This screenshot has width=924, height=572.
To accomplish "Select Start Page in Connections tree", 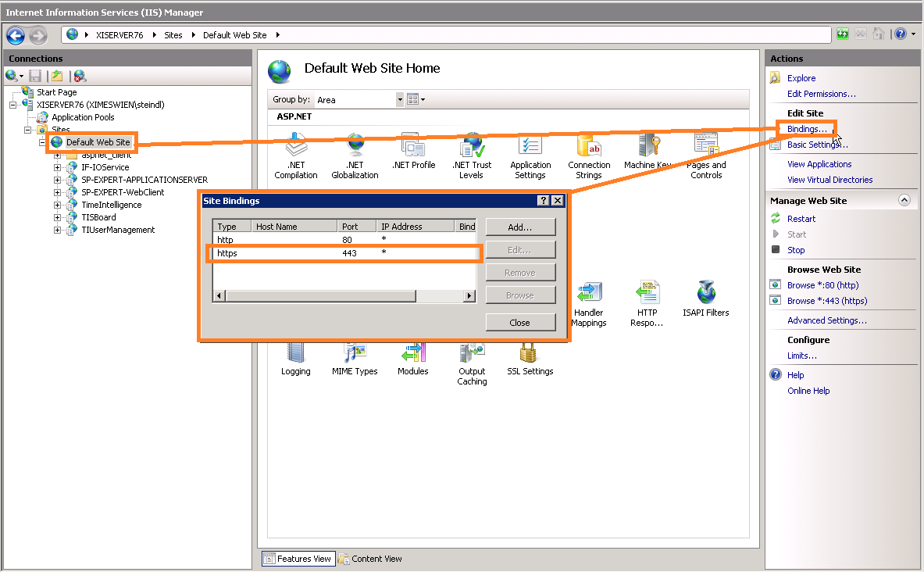I will click(x=56, y=92).
